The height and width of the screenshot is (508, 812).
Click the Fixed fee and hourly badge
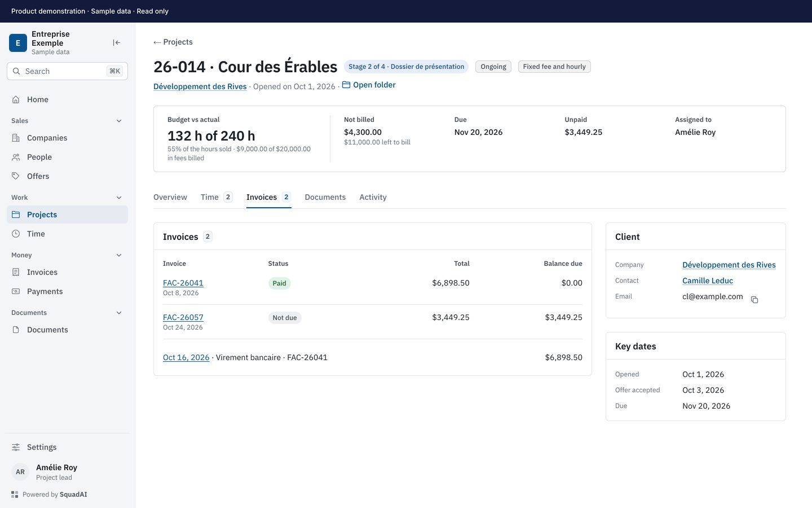(x=554, y=67)
